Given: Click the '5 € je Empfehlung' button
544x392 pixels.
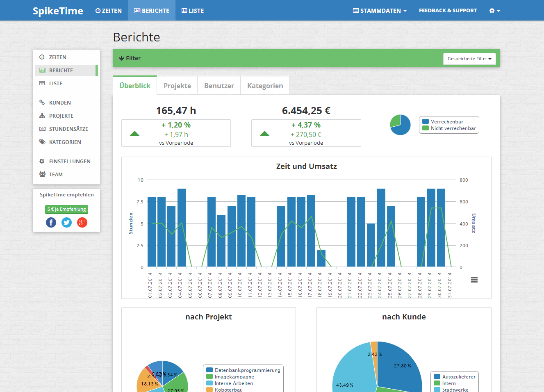Looking at the screenshot, I should pyautogui.click(x=66, y=209).
